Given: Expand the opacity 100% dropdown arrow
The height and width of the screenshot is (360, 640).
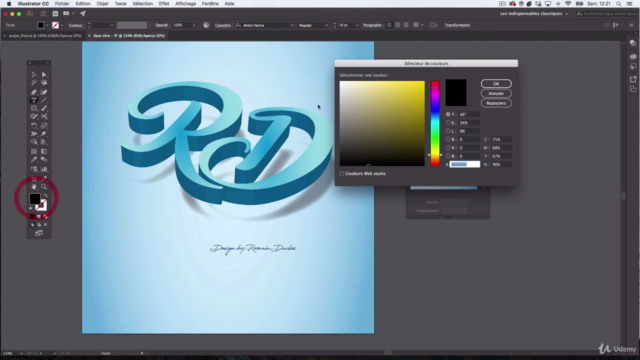Looking at the screenshot, I should point(194,25).
